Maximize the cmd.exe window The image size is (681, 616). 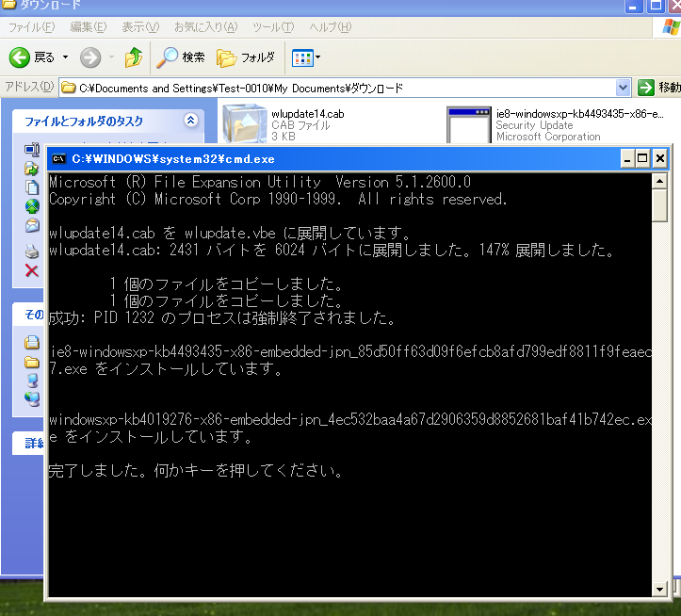[642, 158]
